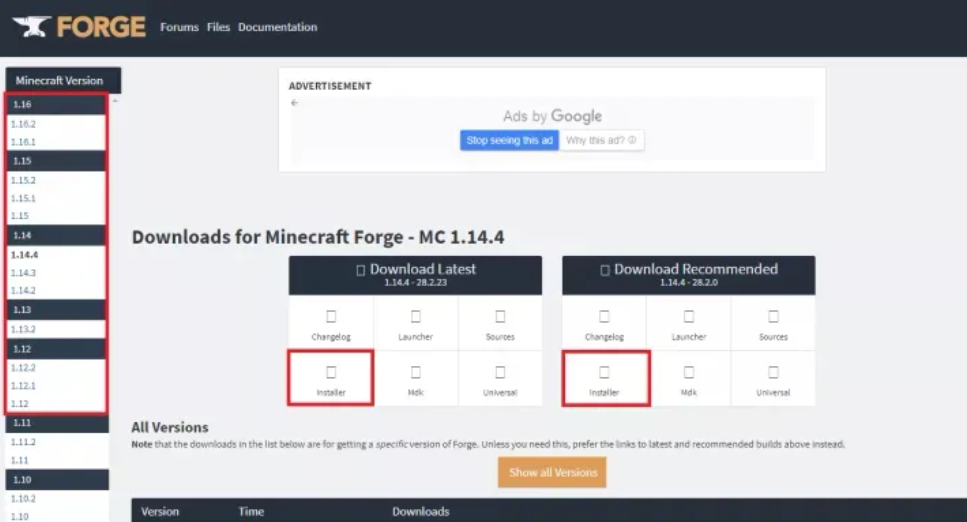Viewport: 967px width, 522px height.
Task: Select Minecraft version 1.12.2
Action: (x=23, y=368)
